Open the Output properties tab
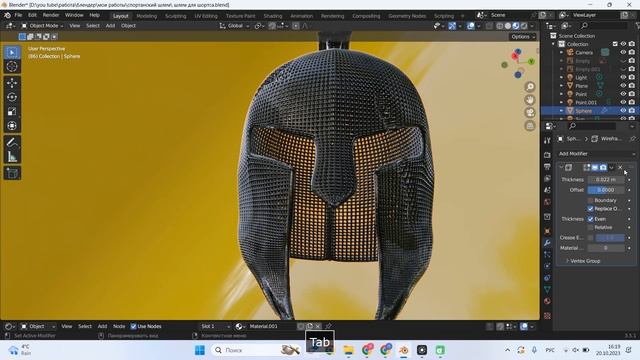Image resolution: width=640 pixels, height=360 pixels. point(547,167)
